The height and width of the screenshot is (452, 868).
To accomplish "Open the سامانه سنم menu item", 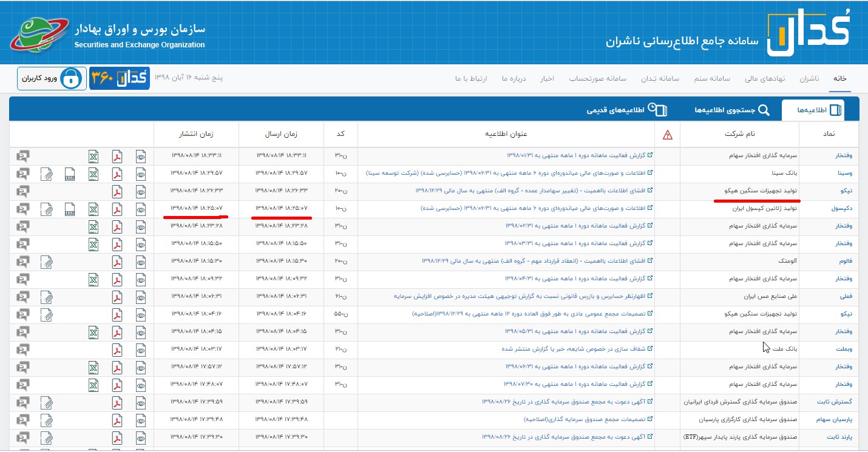I will tap(713, 79).
